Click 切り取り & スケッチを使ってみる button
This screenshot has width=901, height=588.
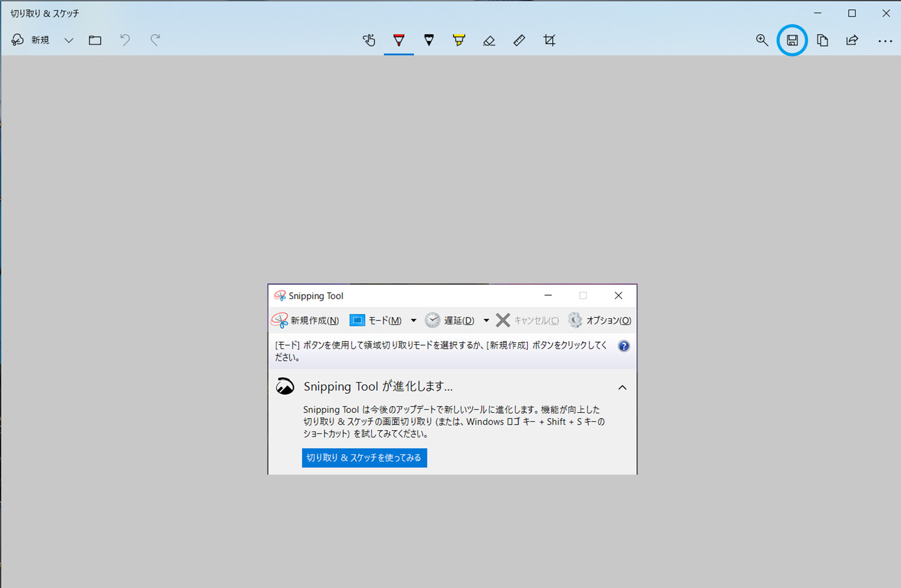click(364, 458)
